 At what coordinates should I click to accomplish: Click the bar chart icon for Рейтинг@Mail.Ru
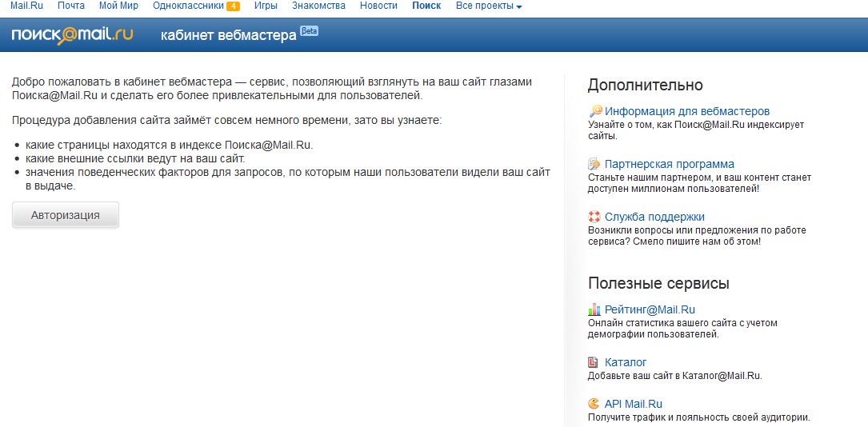(594, 309)
